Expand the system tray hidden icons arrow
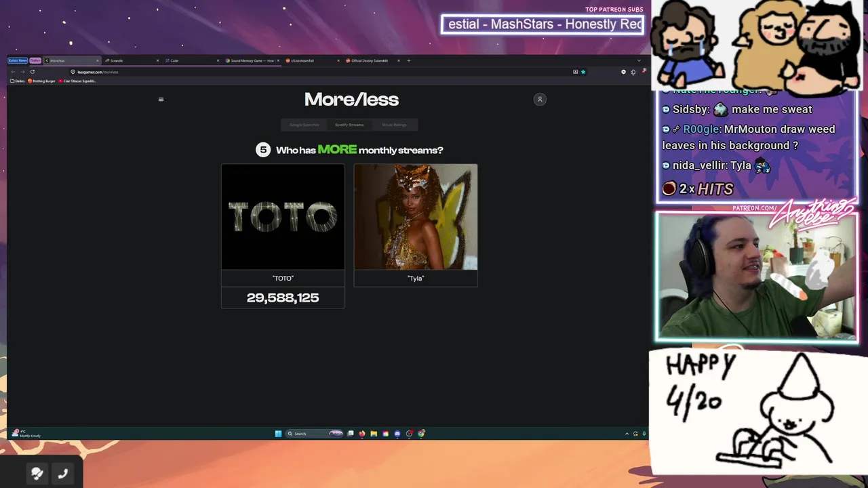868x488 pixels. [627, 434]
